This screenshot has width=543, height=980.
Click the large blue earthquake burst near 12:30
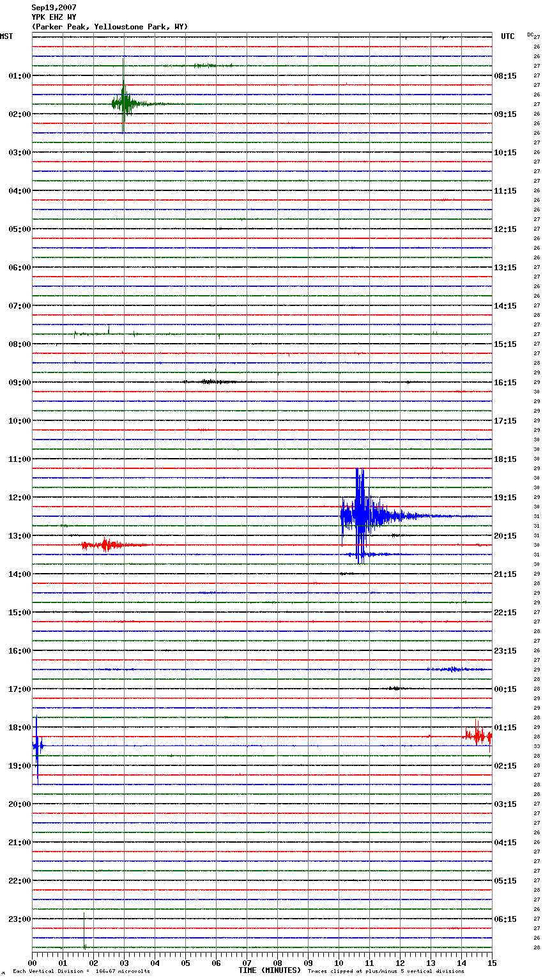pos(362,516)
